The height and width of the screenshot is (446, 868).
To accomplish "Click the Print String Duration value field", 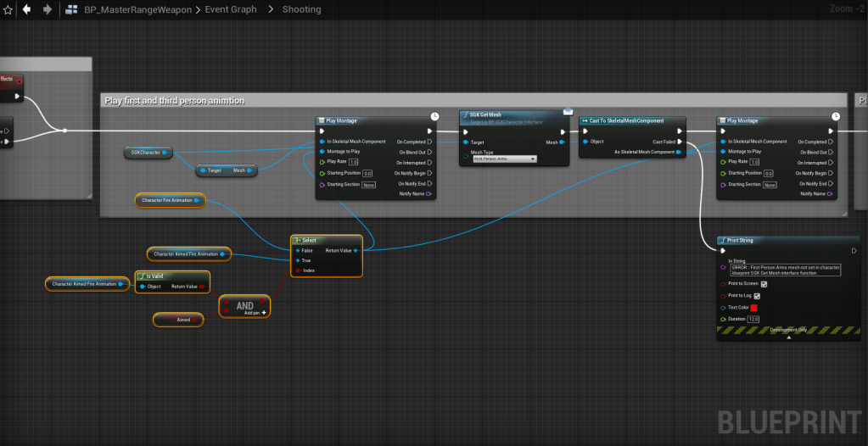I will 753,319.
